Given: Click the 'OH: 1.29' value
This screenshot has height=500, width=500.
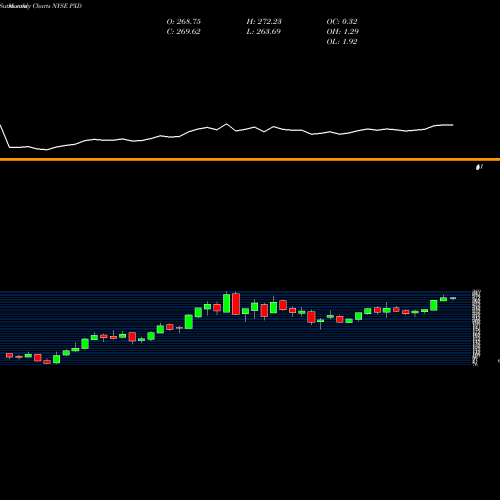Looking at the screenshot, I should tap(343, 32).
